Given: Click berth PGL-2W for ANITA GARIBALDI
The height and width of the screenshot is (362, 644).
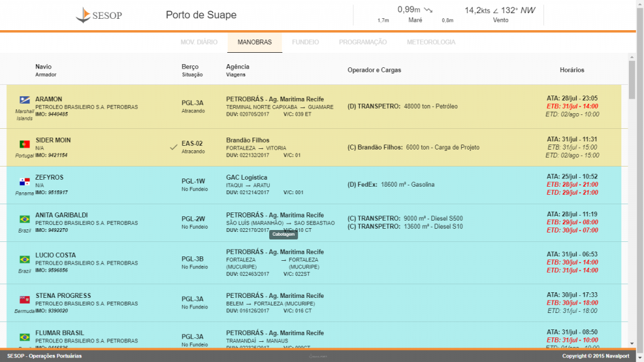Looking at the screenshot, I should point(194,219).
